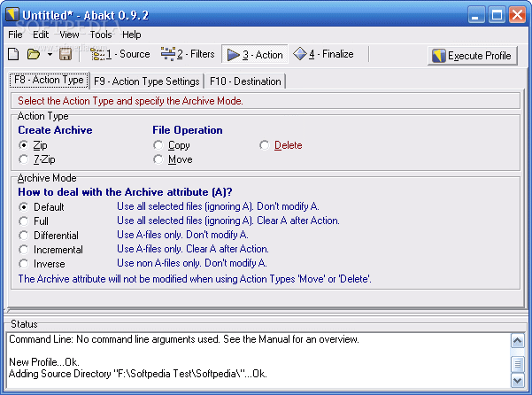Minimize the Abakt window
Image resolution: width=532 pixels, height=395 pixels.
pos(475,15)
